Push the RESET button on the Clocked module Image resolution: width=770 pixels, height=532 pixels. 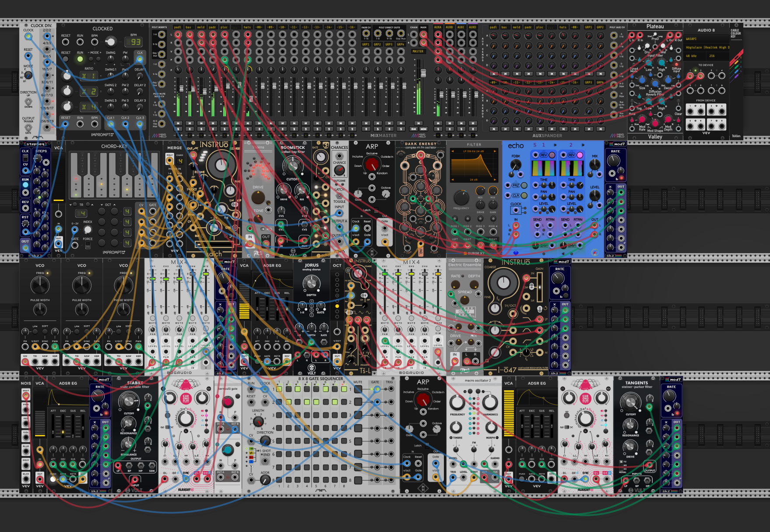click(x=66, y=59)
